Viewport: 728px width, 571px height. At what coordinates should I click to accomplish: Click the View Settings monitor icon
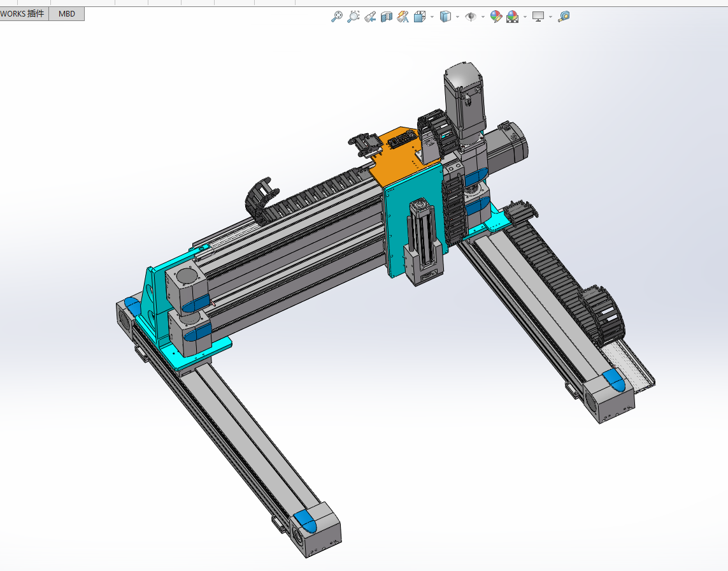[x=538, y=17]
